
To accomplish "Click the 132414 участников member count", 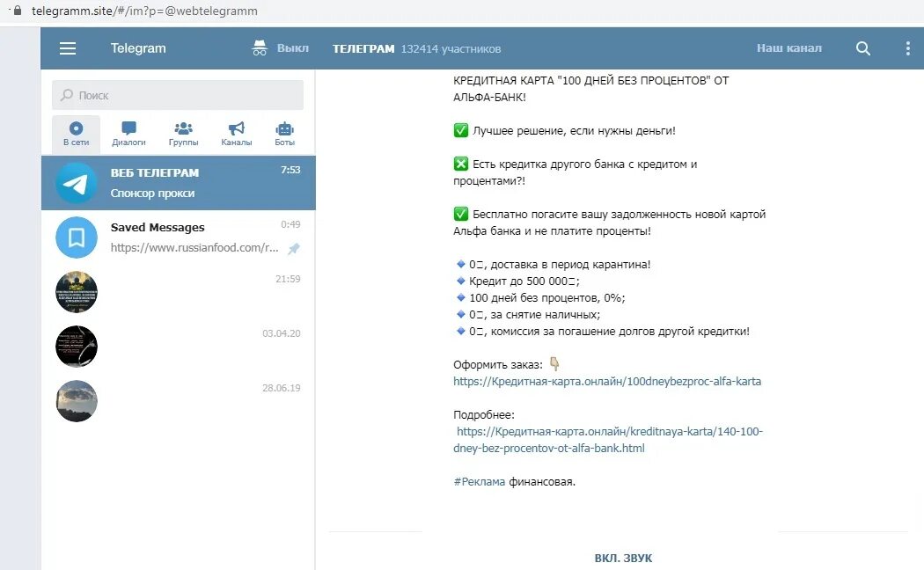I will pos(451,49).
